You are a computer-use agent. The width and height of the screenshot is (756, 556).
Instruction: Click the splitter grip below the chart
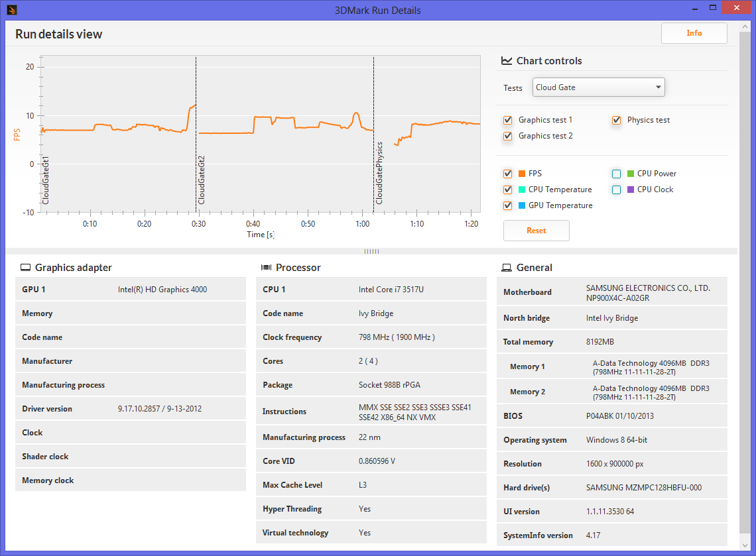point(371,251)
